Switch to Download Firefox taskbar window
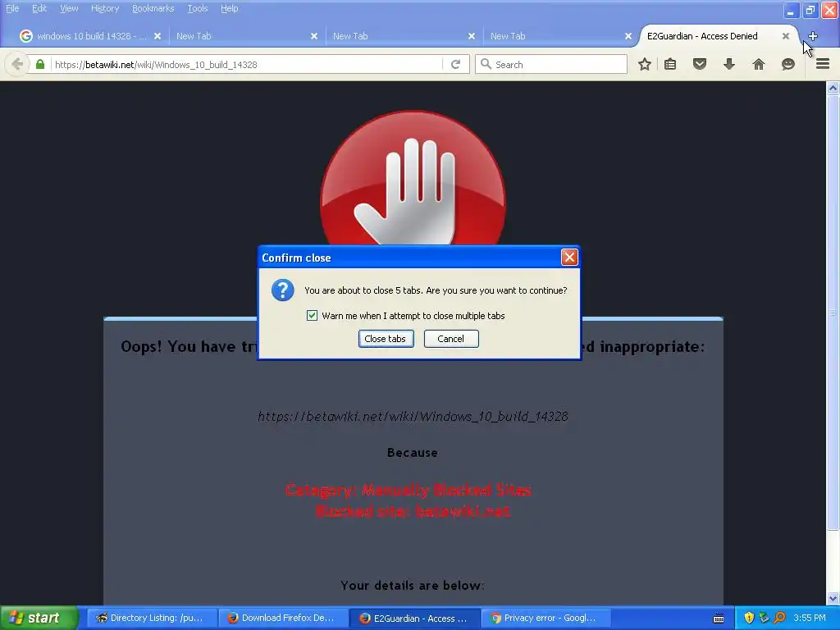The image size is (840, 630). pos(283,619)
